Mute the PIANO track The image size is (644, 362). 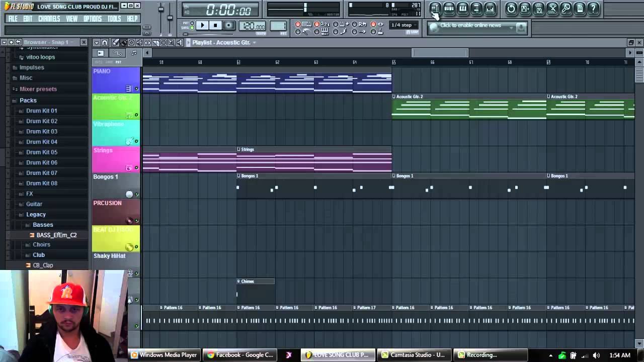(x=136, y=89)
